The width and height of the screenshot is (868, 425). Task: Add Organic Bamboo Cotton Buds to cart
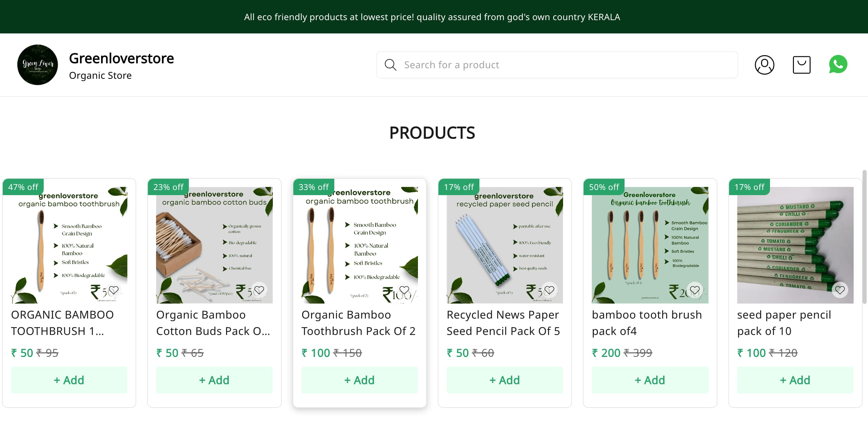[214, 380]
